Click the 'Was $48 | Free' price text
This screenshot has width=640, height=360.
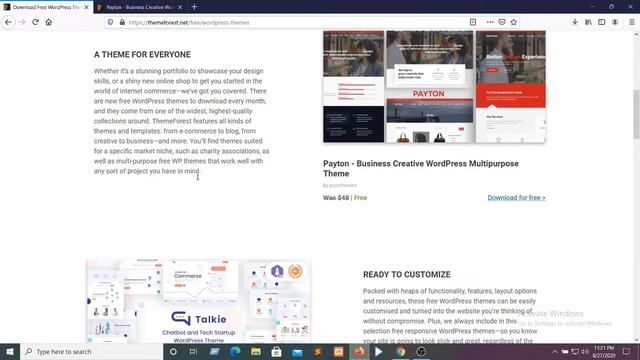click(345, 198)
